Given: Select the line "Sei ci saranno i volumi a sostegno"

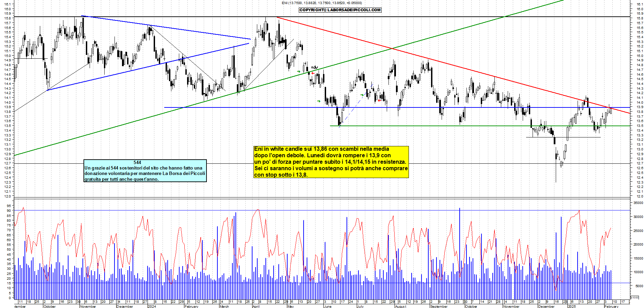Looking at the screenshot, I should pyautogui.click(x=331, y=168).
